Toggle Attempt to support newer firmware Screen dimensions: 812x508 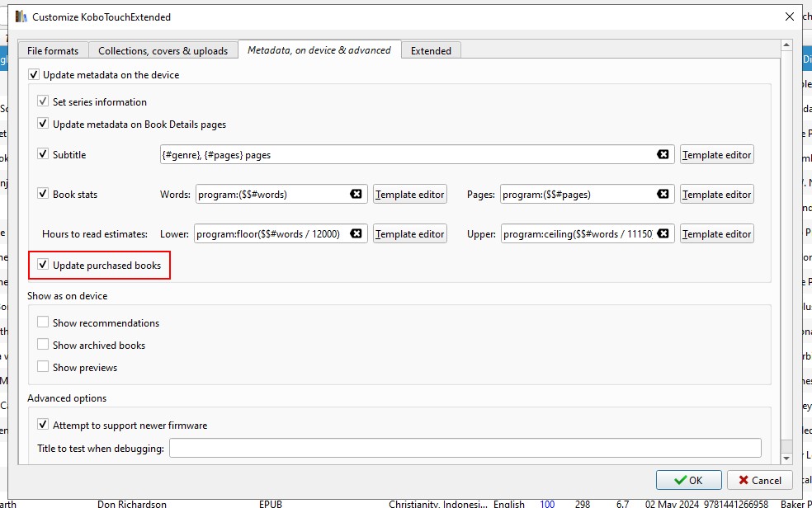[x=43, y=425]
